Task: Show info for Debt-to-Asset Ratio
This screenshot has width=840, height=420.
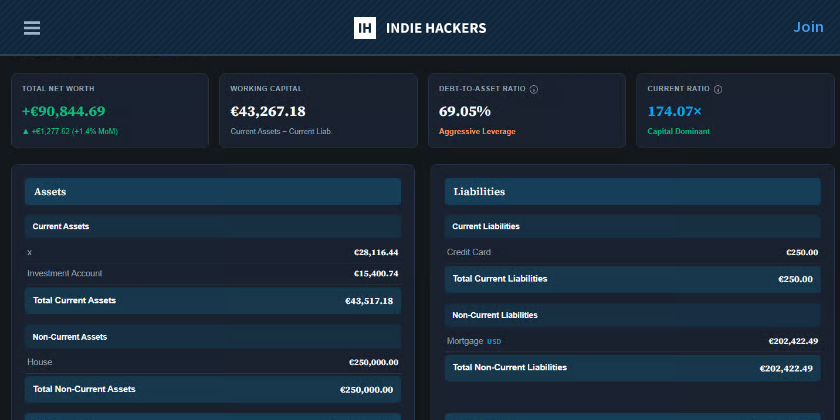Action: 534,89
